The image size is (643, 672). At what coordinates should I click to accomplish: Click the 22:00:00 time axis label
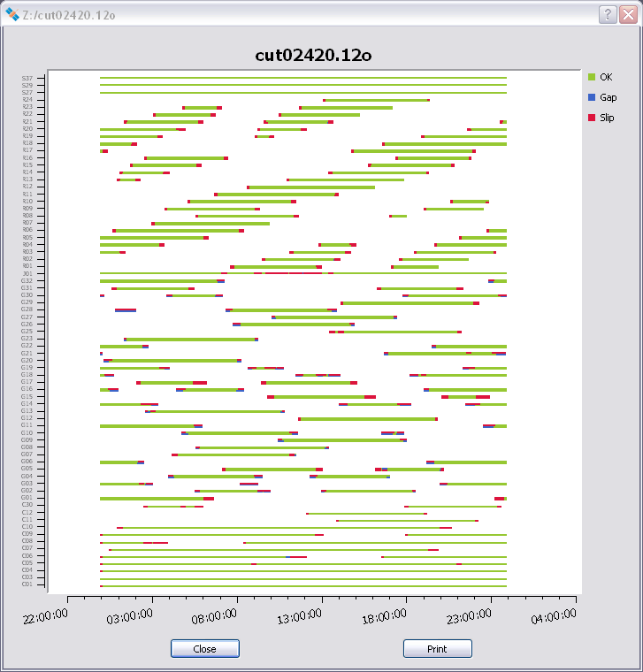46,613
